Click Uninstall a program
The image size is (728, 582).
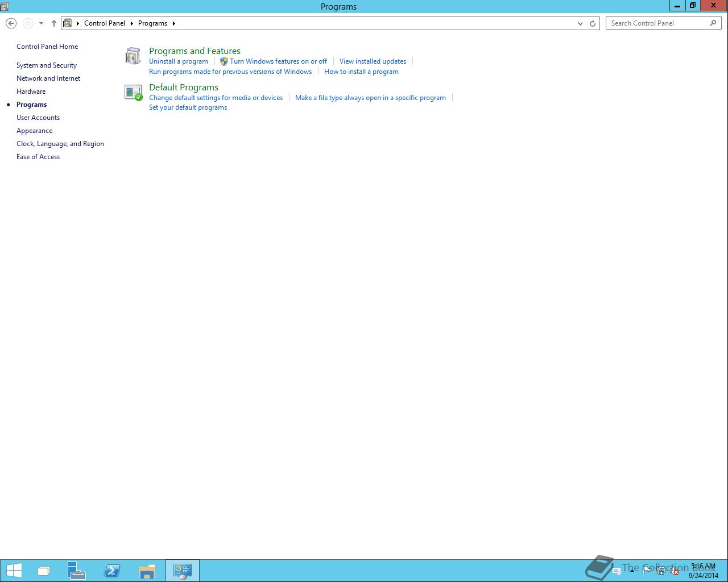coord(179,61)
